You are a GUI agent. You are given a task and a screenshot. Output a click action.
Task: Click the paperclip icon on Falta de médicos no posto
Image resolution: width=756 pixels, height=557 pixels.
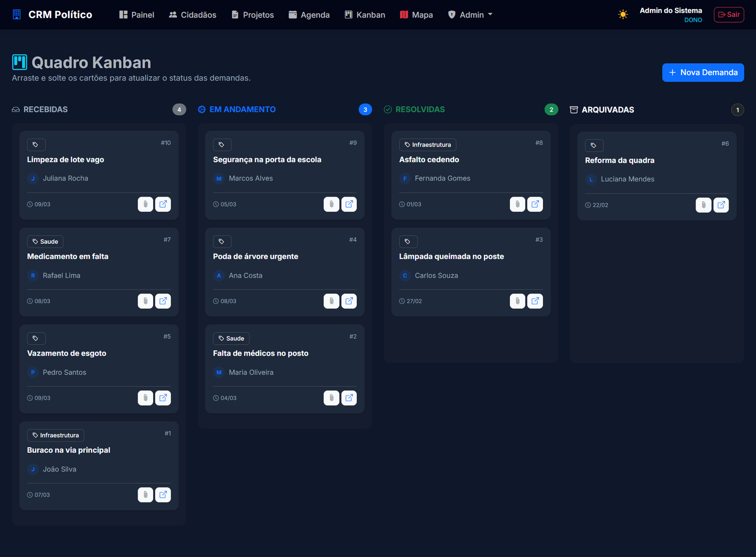(331, 398)
